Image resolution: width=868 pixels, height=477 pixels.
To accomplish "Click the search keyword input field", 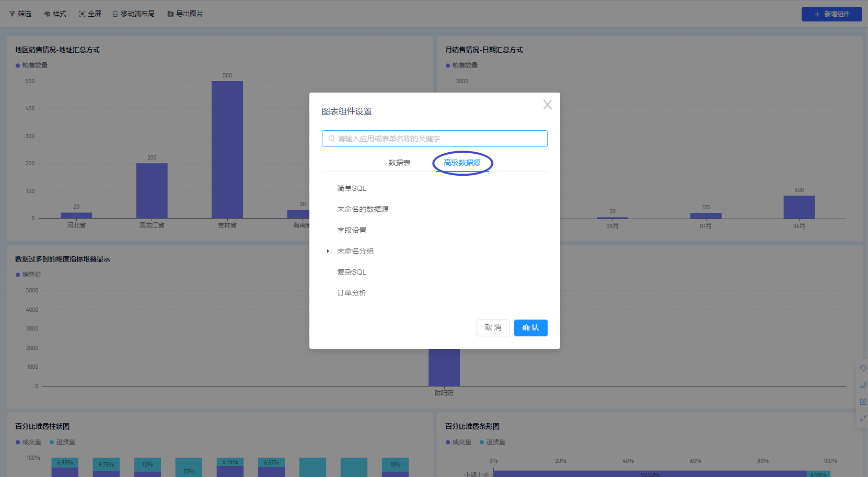I will point(434,139).
